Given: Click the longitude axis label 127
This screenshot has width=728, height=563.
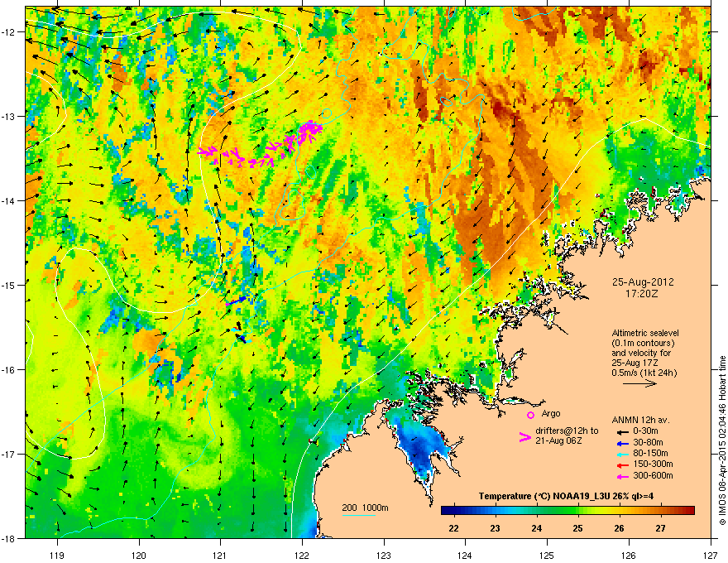Looking at the screenshot, I should point(711,555).
